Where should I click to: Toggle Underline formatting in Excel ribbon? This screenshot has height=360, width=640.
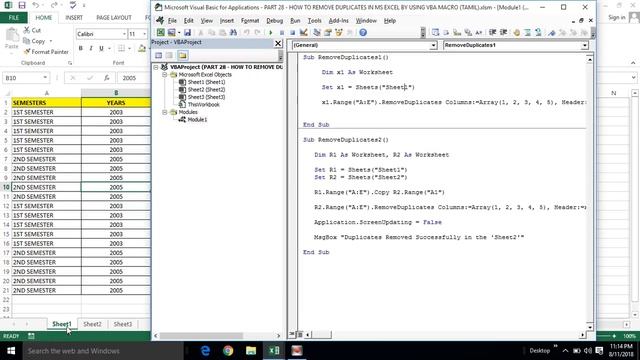click(101, 49)
